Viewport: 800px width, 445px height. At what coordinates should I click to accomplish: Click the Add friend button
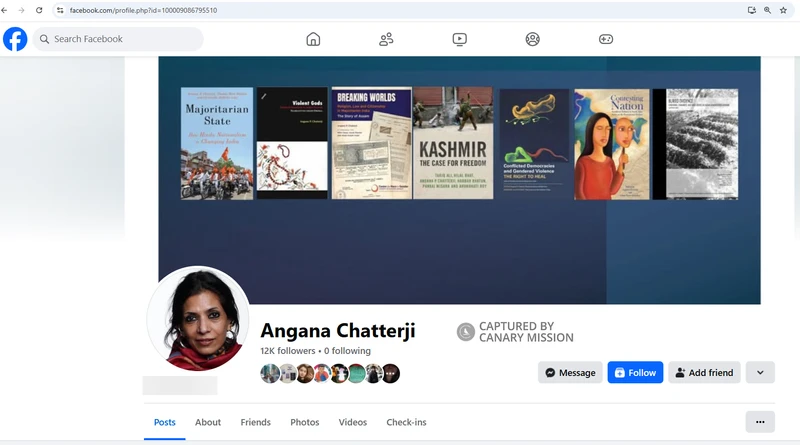(x=705, y=373)
